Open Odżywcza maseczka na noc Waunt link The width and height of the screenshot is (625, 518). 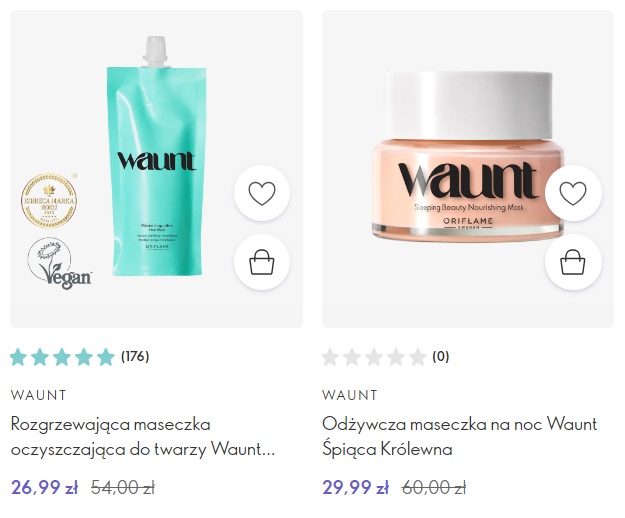[x=460, y=437]
